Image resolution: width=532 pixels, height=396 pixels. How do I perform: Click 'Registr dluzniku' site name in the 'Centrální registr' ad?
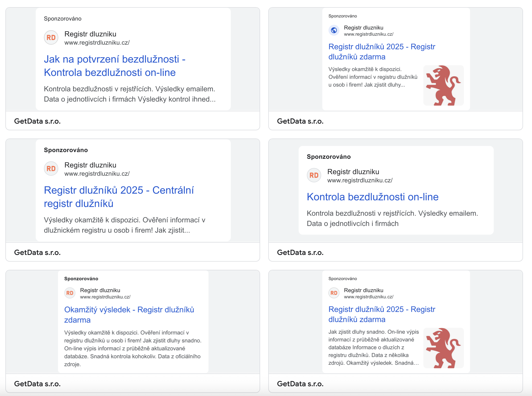pos(90,165)
